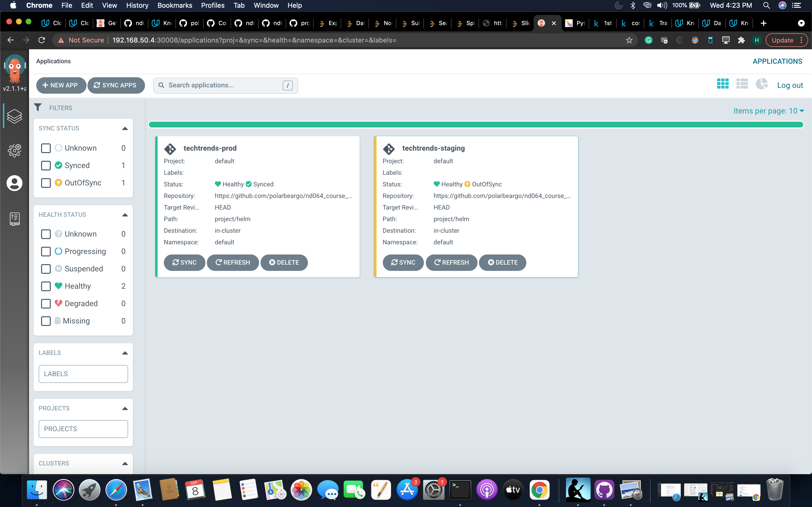The image size is (812, 507).
Task: Bookmark page with star icon
Action: [x=629, y=40]
